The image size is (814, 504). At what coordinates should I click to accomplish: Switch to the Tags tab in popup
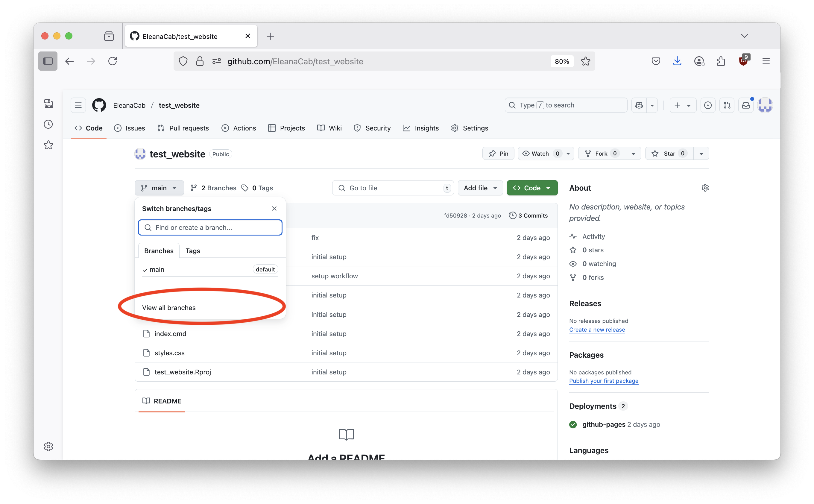point(193,251)
